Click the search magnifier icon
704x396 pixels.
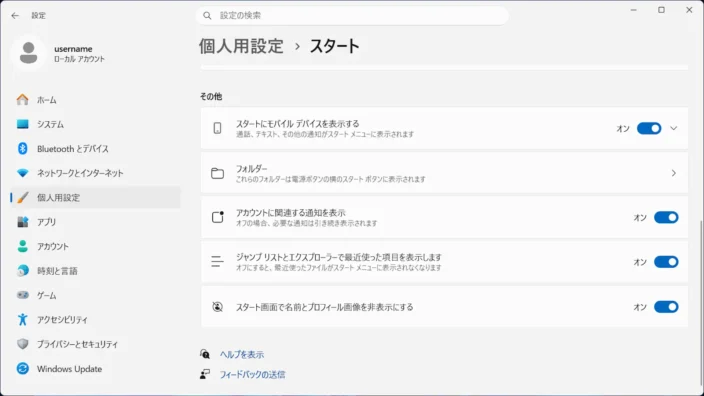point(207,16)
